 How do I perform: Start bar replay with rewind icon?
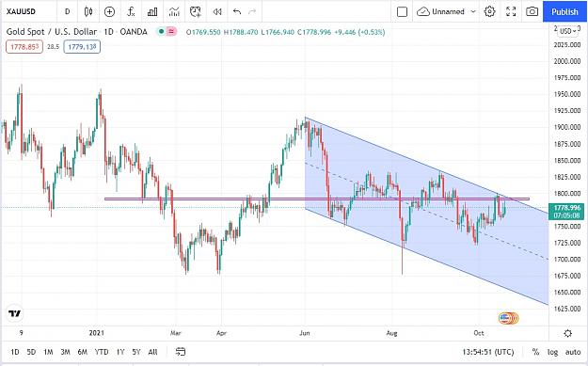tap(217, 11)
